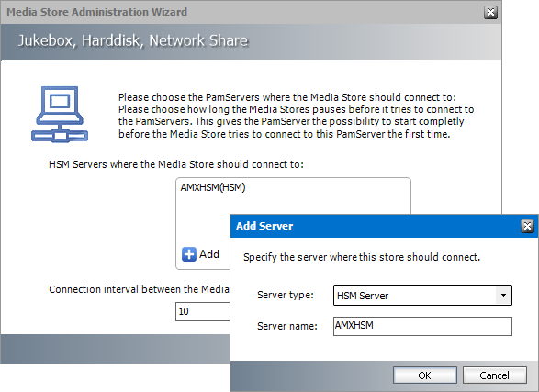Screen dimensions: 539x392
Task: Confirm with the OK button
Action: [x=425, y=375]
